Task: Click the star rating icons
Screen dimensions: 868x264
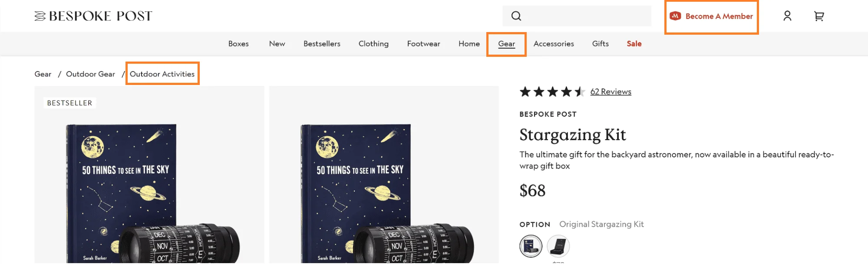Action: 551,92
